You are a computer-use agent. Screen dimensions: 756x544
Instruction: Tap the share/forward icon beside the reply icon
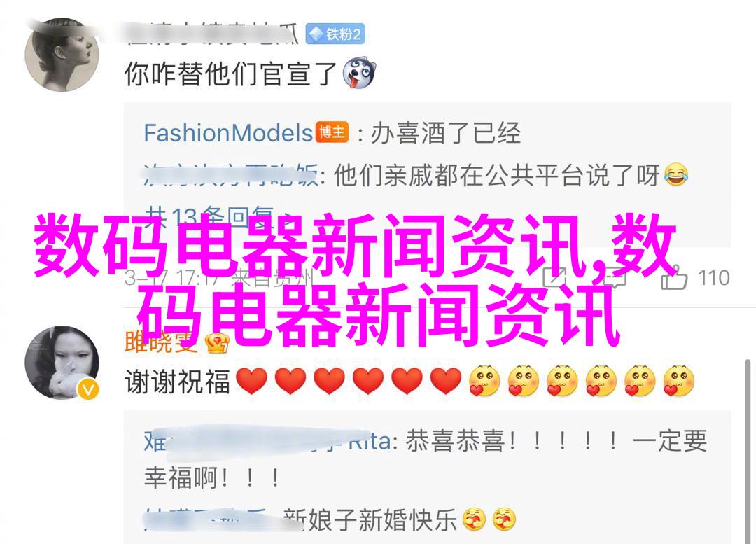(x=555, y=277)
